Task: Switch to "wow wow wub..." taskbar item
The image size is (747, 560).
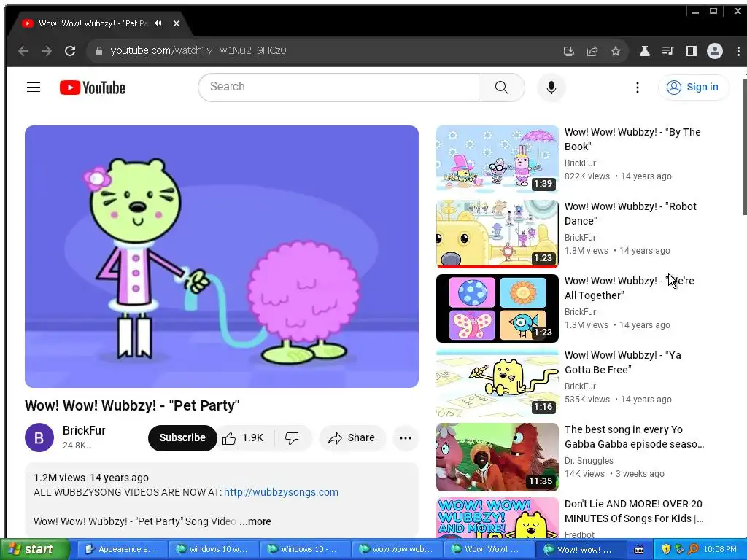Action: [x=396, y=549]
